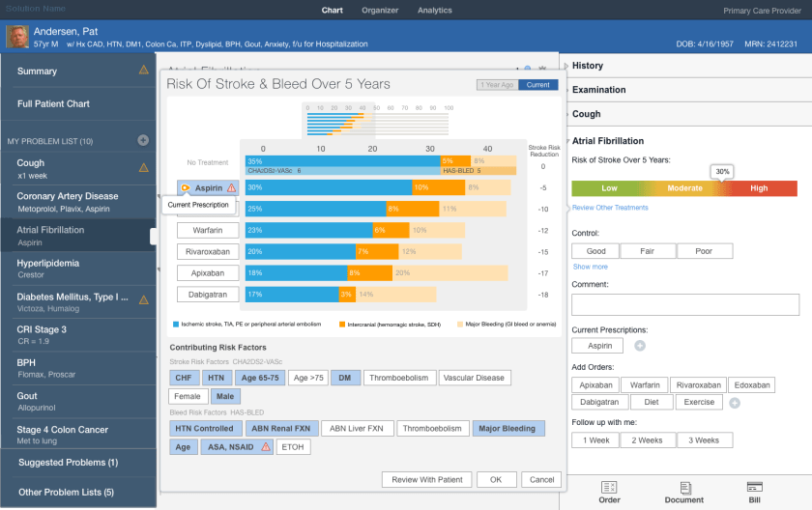Click patient photo of Pat Andersen
The height and width of the screenshot is (510, 812).
(16, 37)
